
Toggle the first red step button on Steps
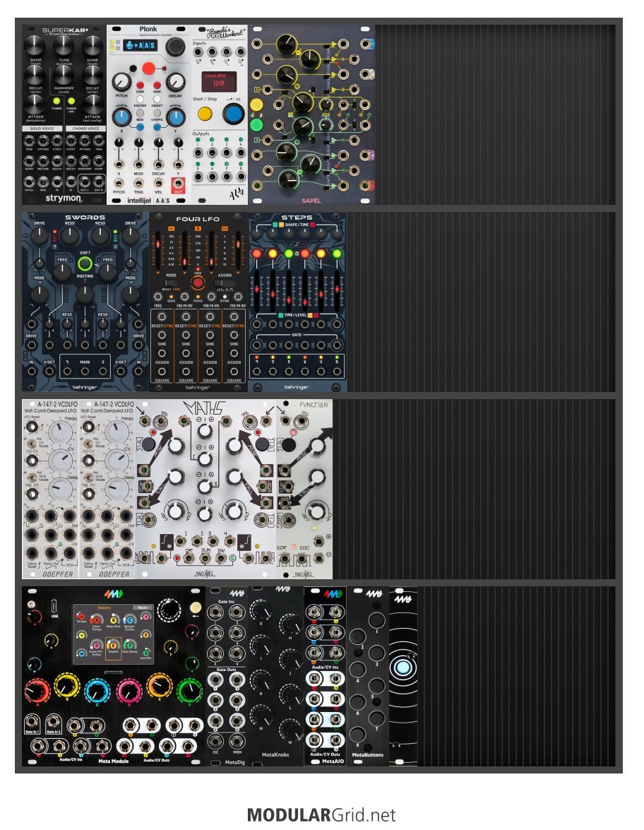[256, 254]
